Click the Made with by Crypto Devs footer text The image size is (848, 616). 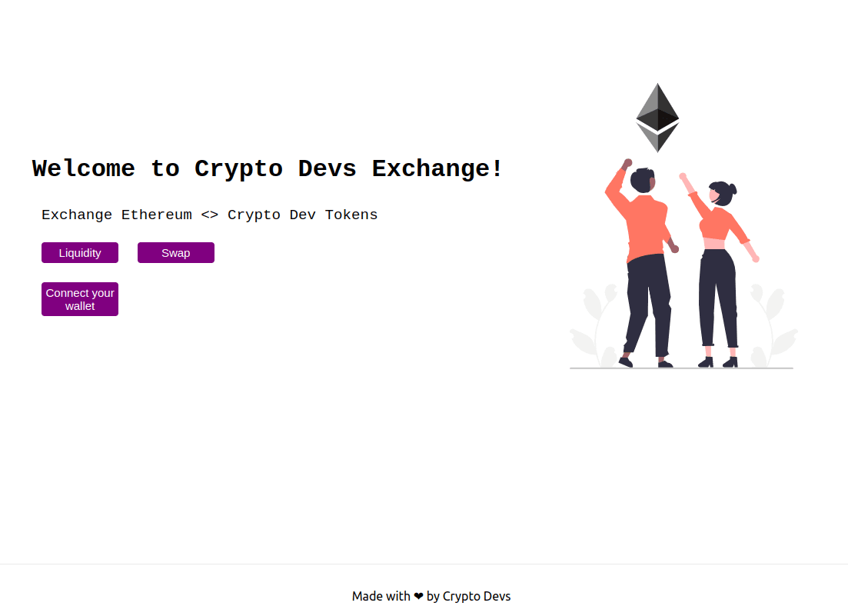click(x=431, y=596)
